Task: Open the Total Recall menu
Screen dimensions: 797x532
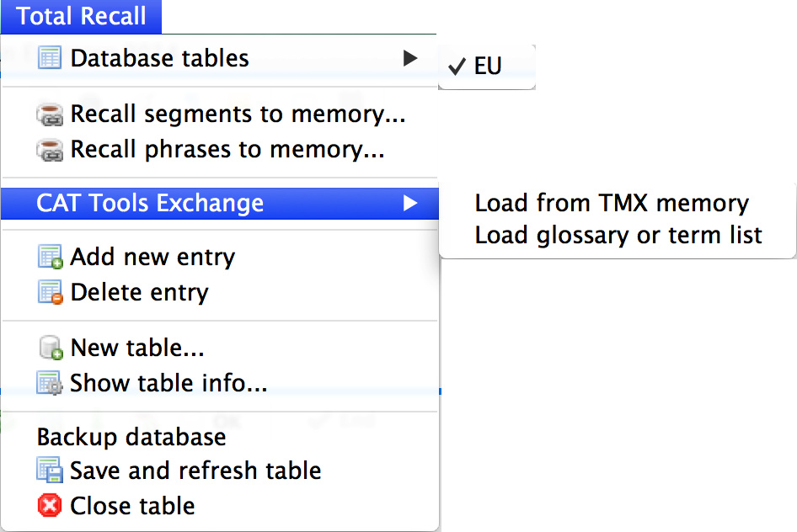Action: [81, 16]
